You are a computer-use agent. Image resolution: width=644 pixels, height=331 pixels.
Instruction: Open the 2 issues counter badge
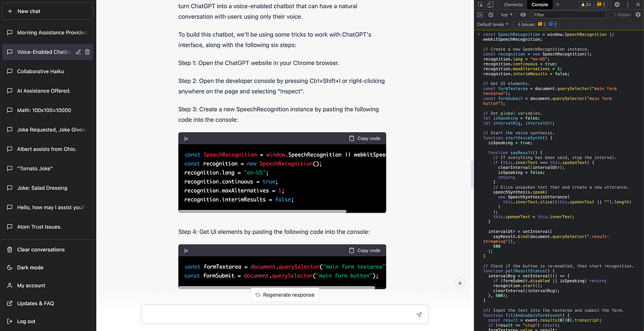click(x=601, y=5)
